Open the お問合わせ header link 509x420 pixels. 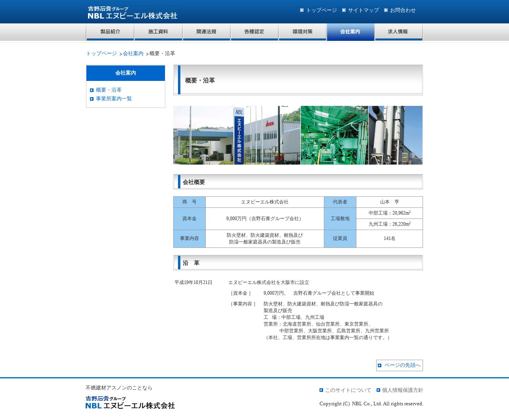tap(403, 10)
